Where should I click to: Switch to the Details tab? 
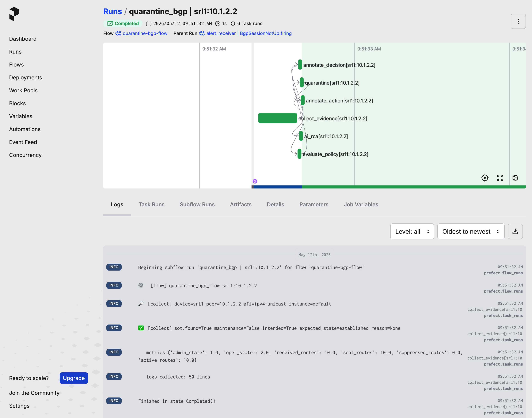click(x=275, y=204)
